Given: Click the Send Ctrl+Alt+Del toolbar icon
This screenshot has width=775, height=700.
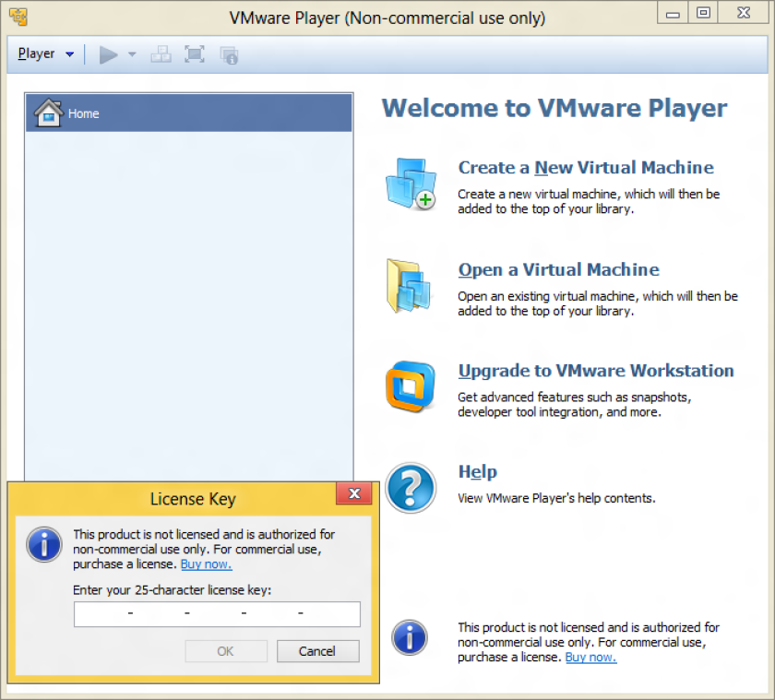Looking at the screenshot, I should click(161, 54).
